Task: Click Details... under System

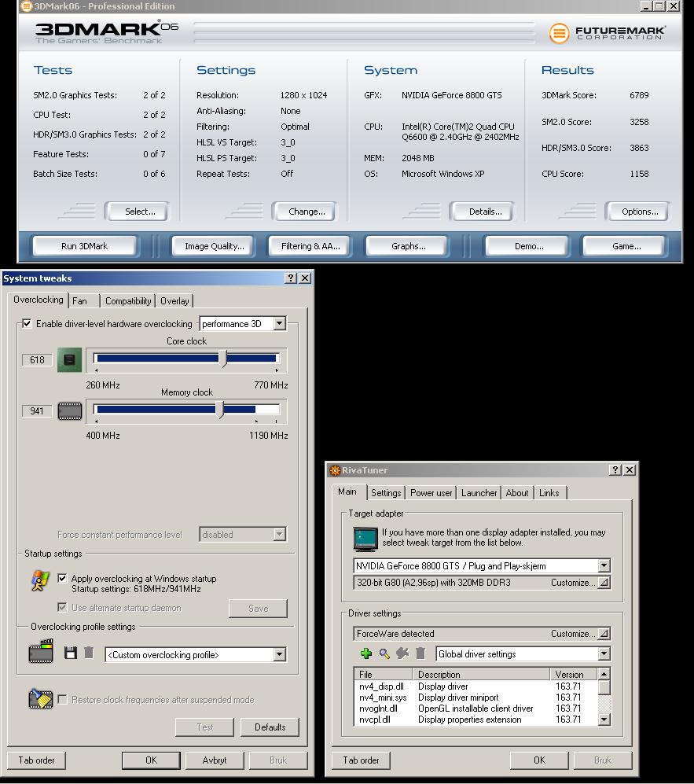Action: tap(483, 212)
